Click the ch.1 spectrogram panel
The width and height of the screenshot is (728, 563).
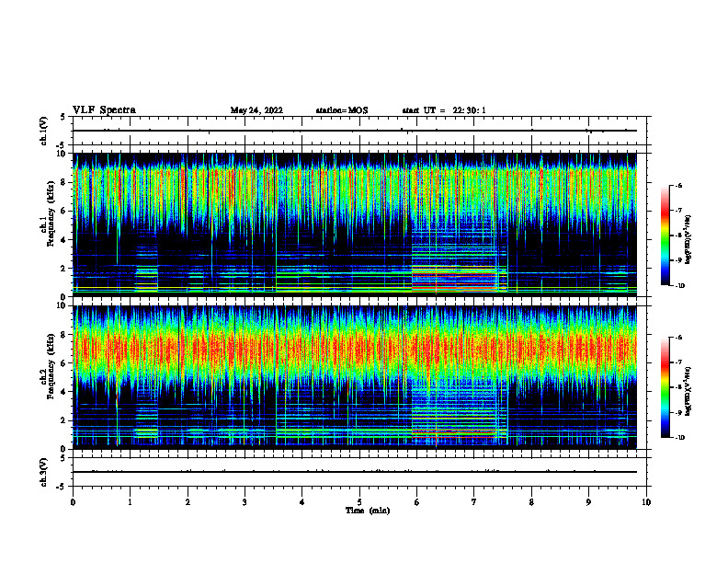(355, 224)
